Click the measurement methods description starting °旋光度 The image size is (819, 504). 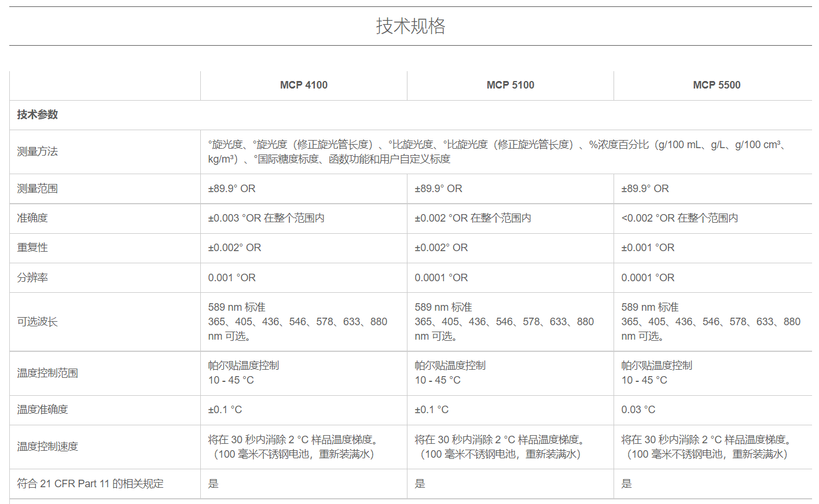(x=498, y=152)
